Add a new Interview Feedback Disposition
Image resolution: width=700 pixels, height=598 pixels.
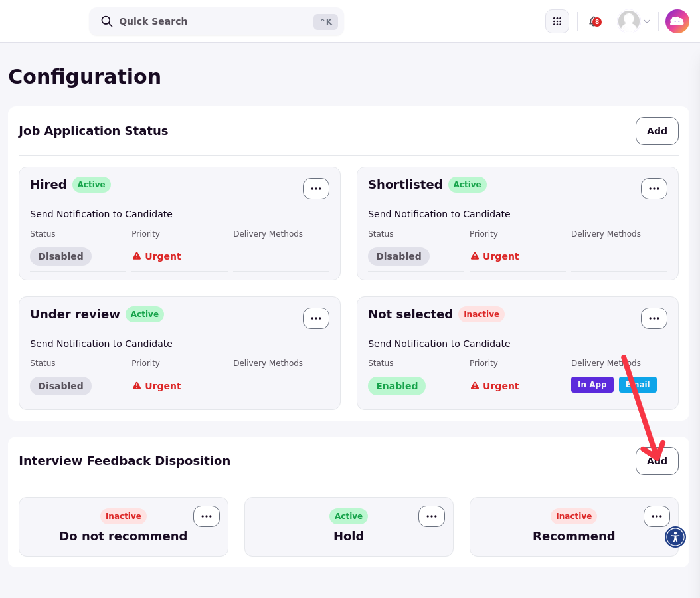click(x=657, y=461)
